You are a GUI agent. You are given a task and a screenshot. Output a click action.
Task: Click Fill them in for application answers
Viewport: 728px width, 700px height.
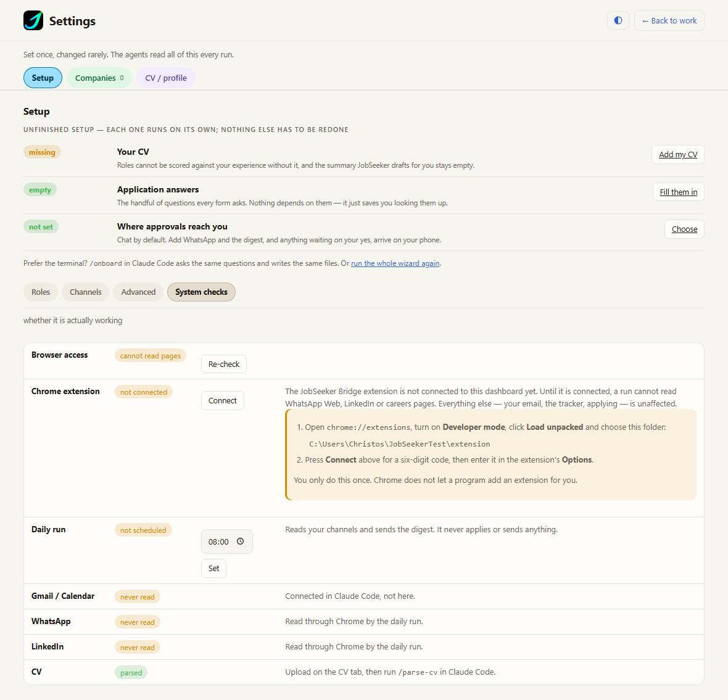point(678,192)
